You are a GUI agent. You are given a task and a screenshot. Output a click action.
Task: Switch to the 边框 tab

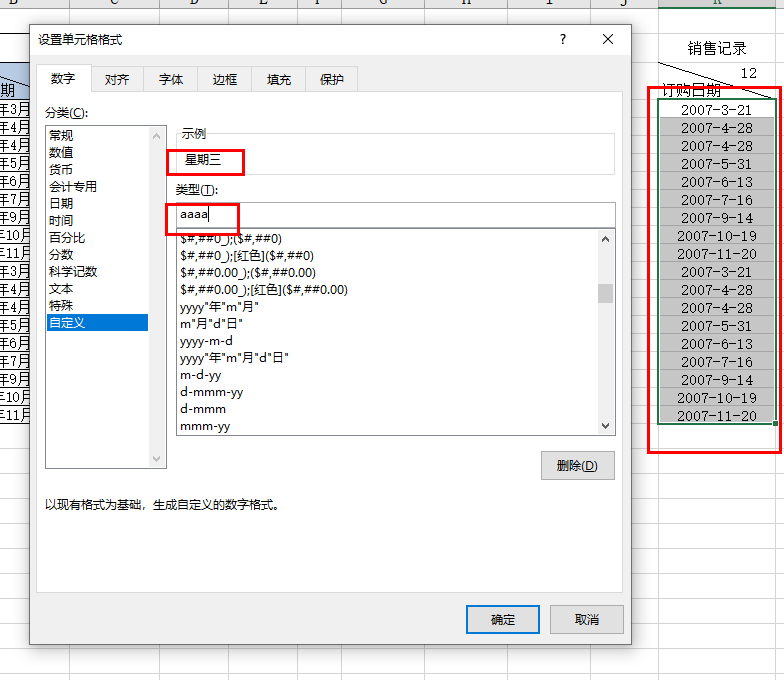[225, 80]
